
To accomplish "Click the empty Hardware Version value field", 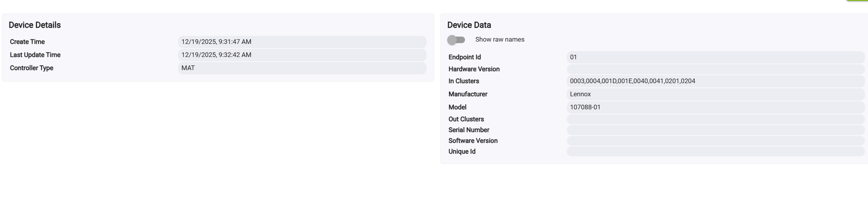I will pos(715,69).
